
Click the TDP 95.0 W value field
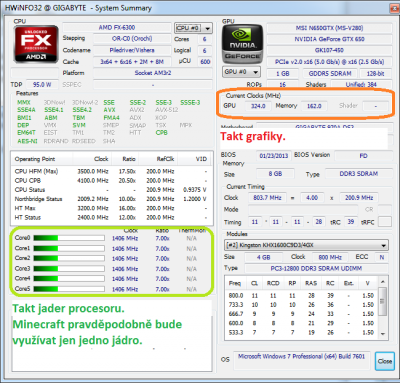click(x=42, y=85)
